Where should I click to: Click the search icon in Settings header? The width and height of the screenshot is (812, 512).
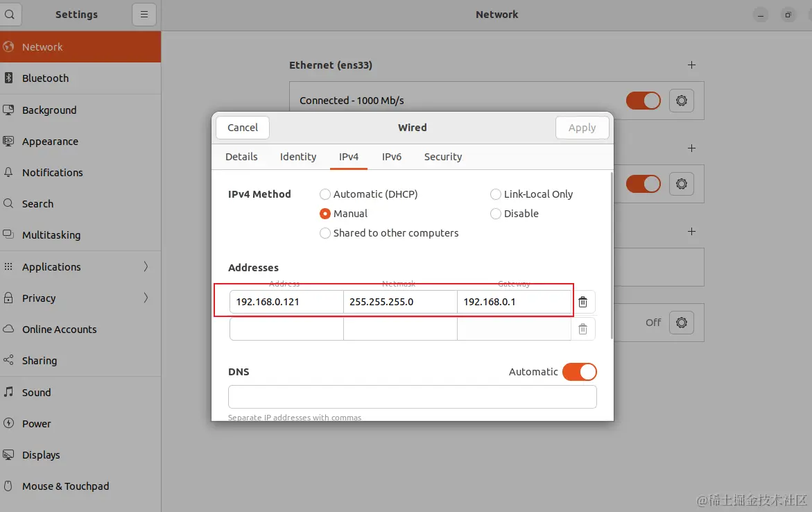click(x=9, y=15)
